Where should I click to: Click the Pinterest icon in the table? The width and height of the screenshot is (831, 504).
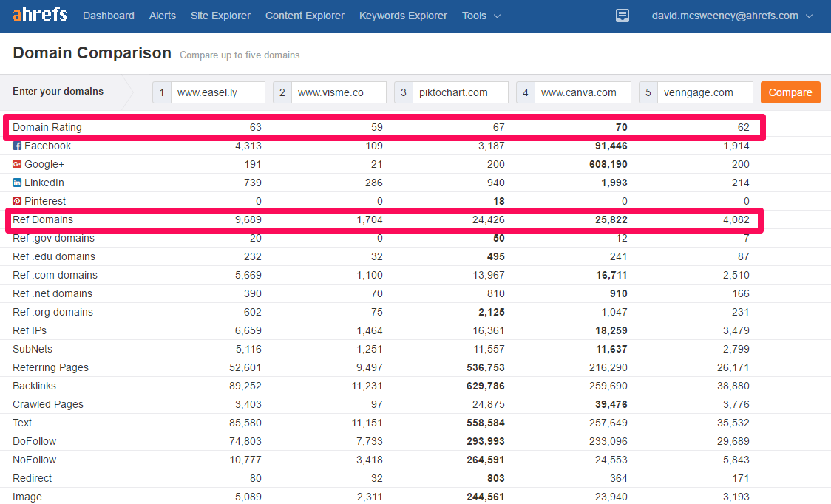[x=17, y=202]
